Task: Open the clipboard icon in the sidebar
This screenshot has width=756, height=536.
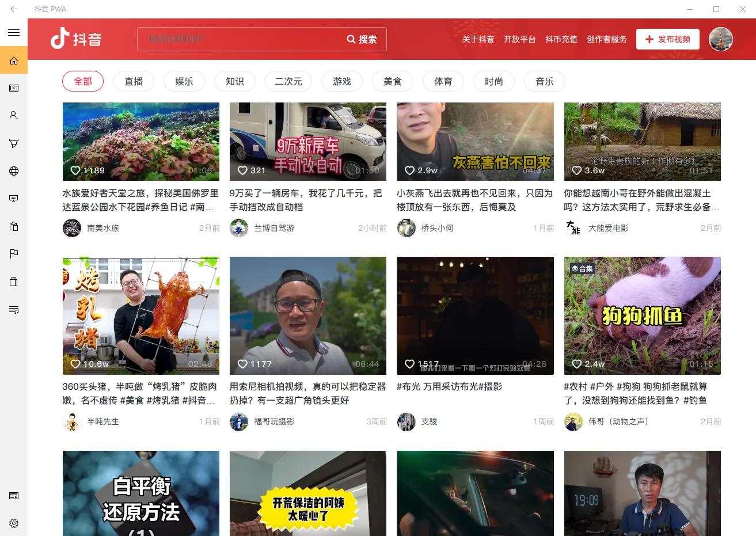Action: point(13,226)
